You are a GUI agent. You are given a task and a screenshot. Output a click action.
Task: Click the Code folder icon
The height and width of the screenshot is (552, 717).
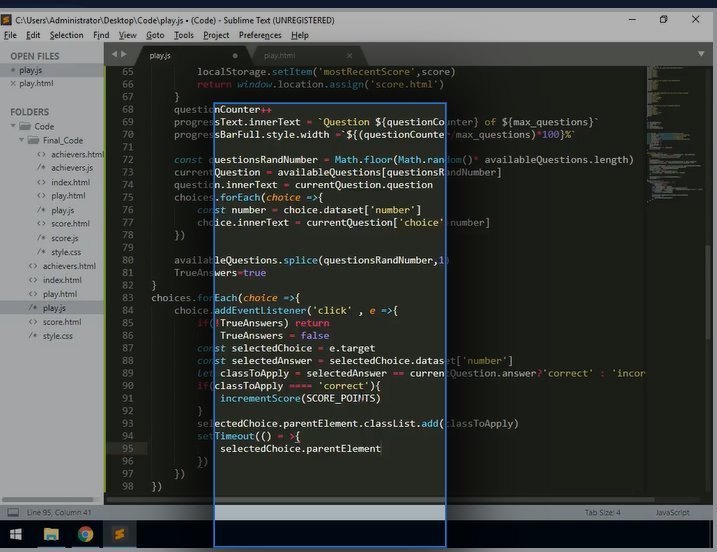25,126
